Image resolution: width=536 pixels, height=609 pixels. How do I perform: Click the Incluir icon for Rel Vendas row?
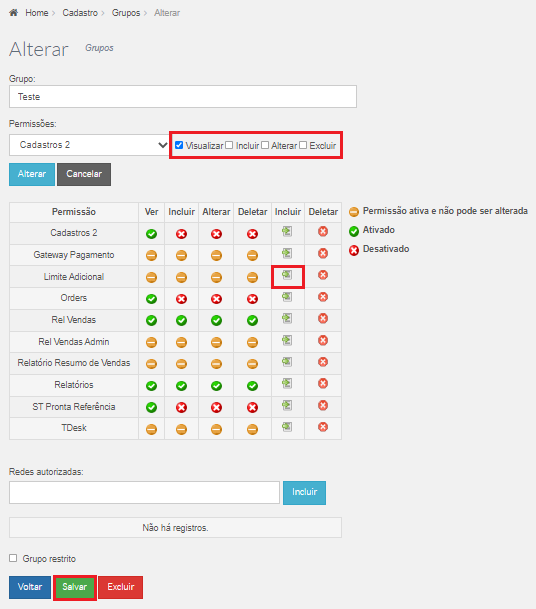(x=287, y=318)
